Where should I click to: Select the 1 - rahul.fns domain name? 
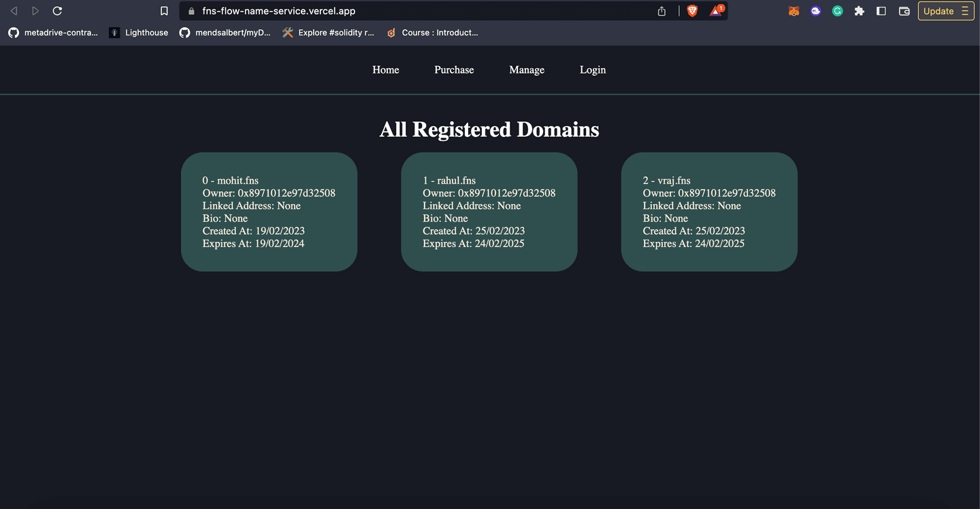449,180
